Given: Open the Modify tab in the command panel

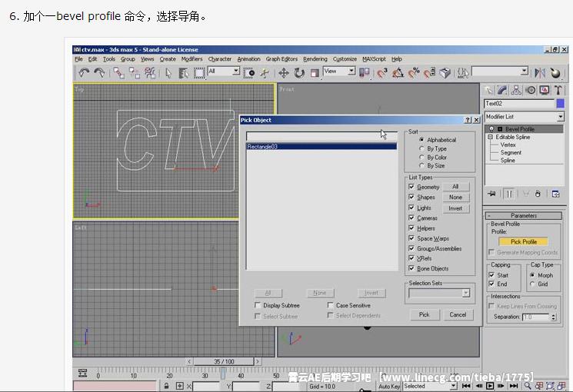Looking at the screenshot, I should pyautogui.click(x=502, y=90).
